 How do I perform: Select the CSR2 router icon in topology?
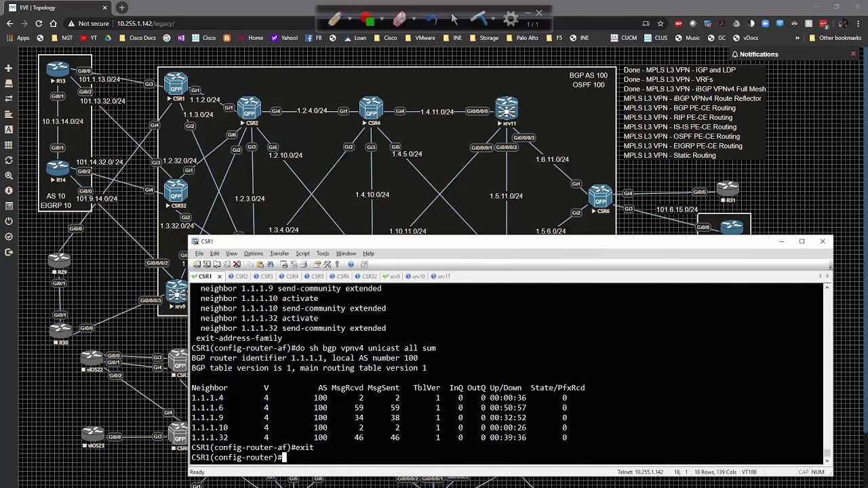249,108
